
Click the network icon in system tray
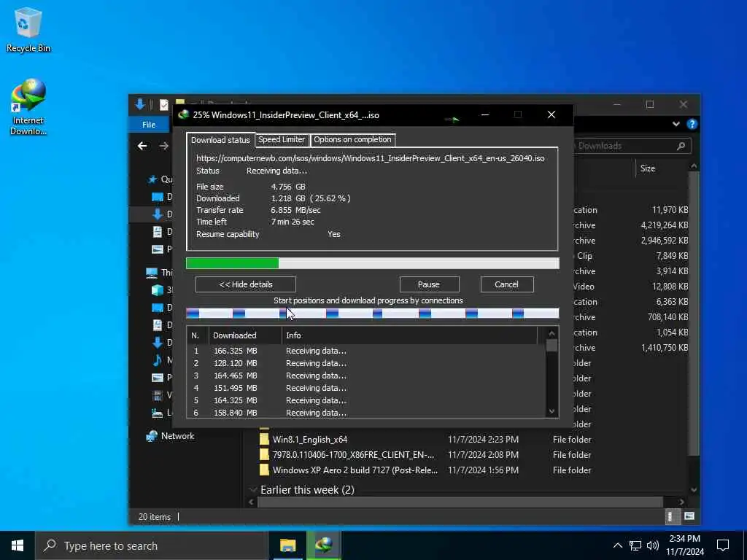[635, 545]
